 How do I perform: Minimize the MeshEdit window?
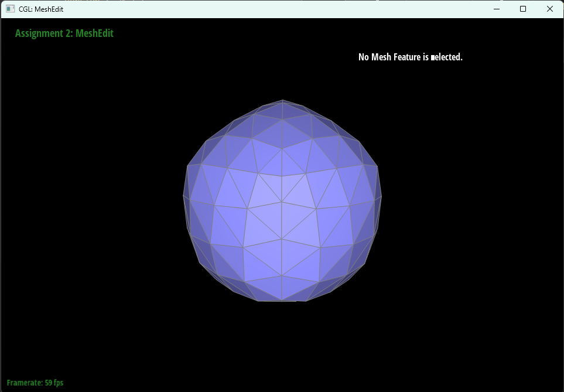[496, 9]
